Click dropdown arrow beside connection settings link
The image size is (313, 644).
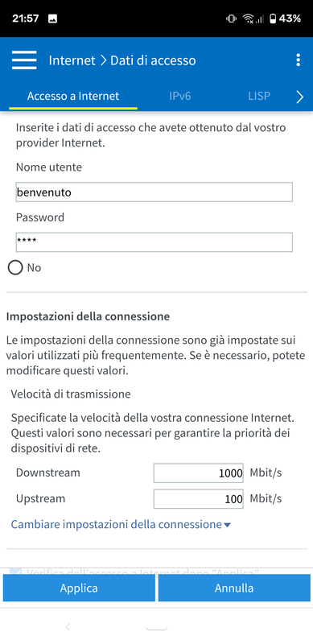pos(228,526)
